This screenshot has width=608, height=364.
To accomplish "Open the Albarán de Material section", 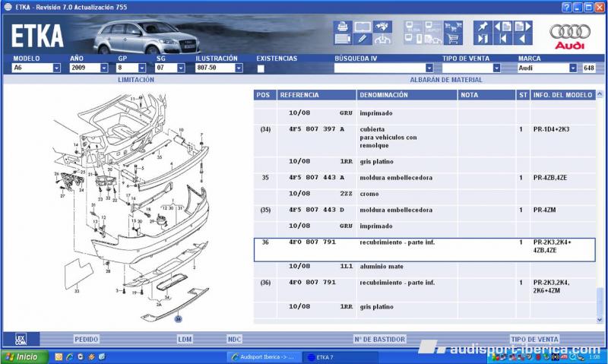I will point(446,80).
